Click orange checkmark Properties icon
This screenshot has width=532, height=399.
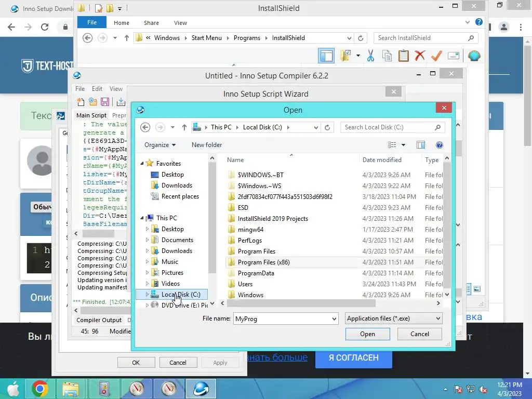click(x=436, y=56)
